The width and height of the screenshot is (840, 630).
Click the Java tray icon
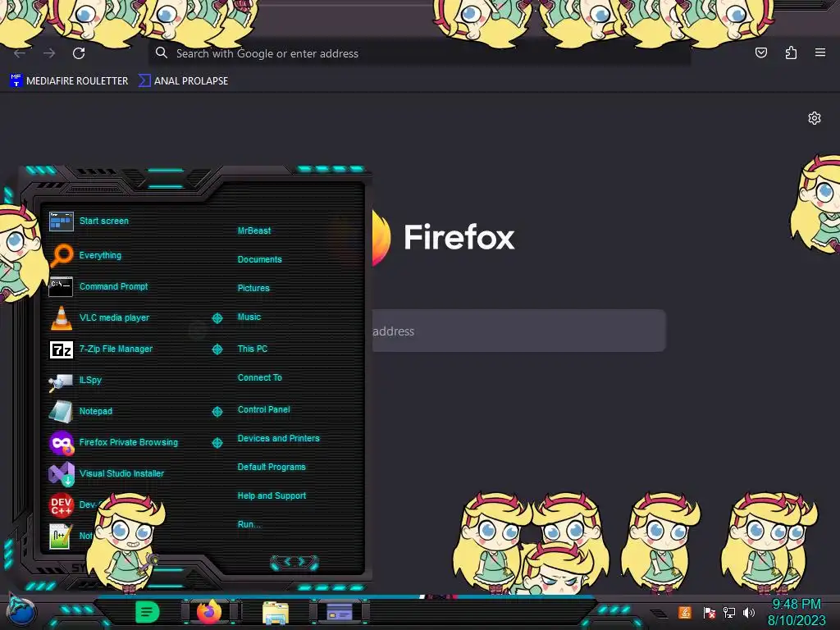(x=684, y=612)
